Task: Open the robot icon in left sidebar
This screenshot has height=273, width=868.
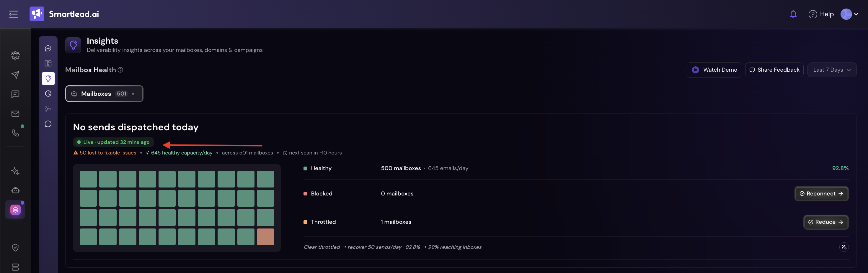Action: [15, 190]
